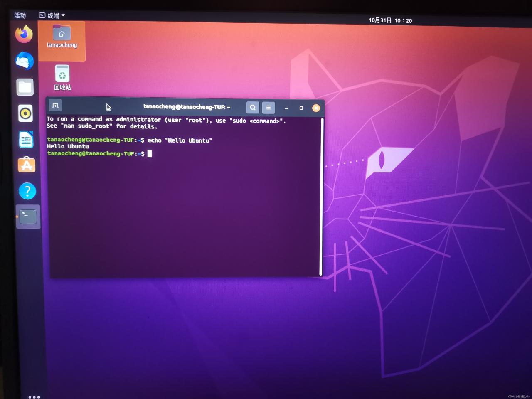Screen dimensions: 532x399
Task: Launch Thunderbird mail from the dock
Action: click(x=25, y=61)
